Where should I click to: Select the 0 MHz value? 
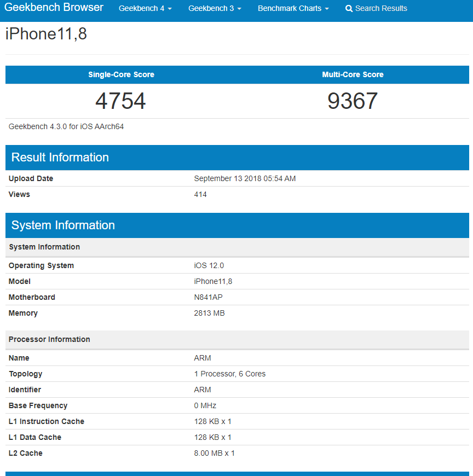click(205, 405)
